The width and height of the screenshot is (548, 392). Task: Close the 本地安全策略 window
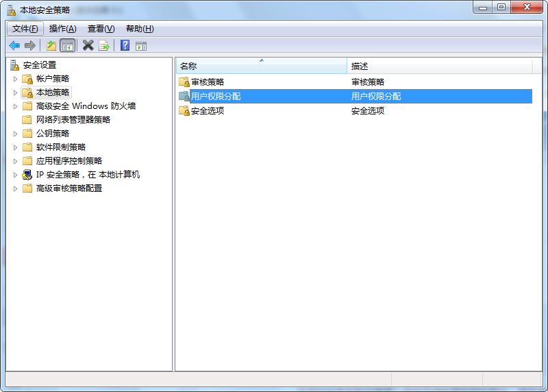pos(527,8)
